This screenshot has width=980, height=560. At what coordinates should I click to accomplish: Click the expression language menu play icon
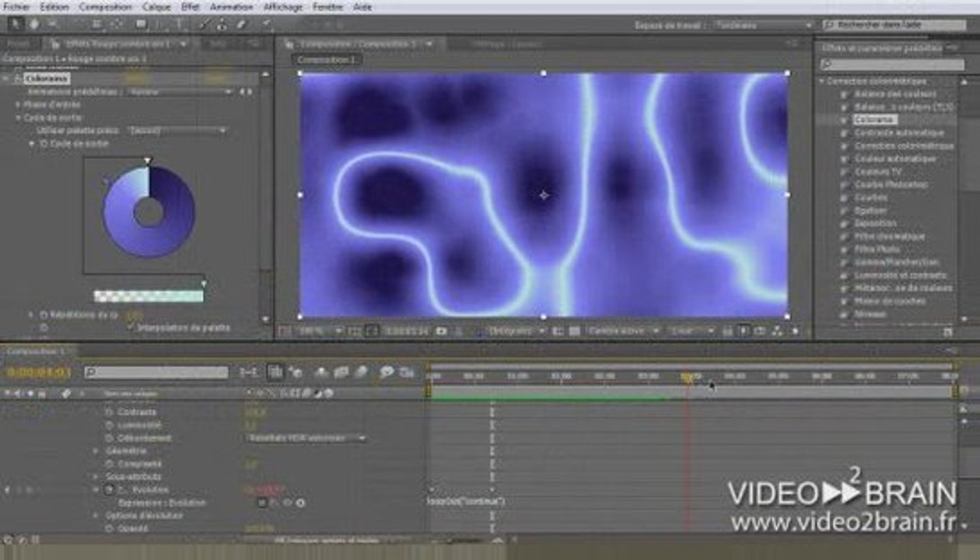point(299,503)
